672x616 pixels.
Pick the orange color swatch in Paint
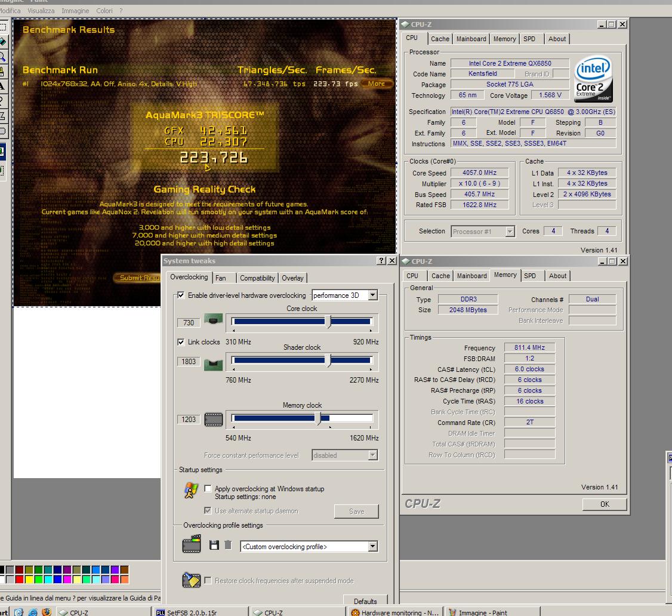pos(124,579)
